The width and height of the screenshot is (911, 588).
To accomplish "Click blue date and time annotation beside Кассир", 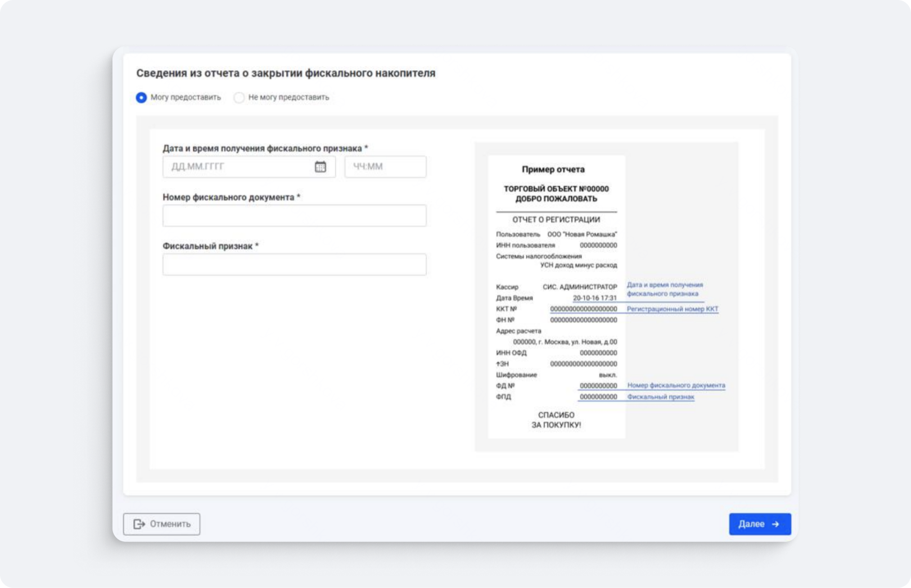I will (664, 290).
